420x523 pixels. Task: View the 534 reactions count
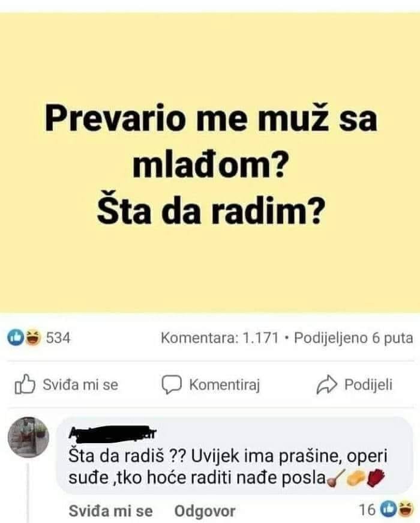point(58,337)
